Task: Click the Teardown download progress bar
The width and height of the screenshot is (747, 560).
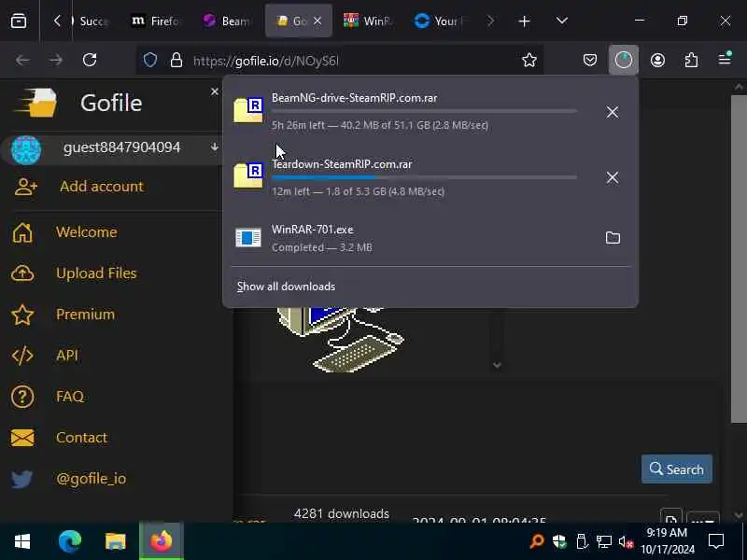Action: [424, 177]
